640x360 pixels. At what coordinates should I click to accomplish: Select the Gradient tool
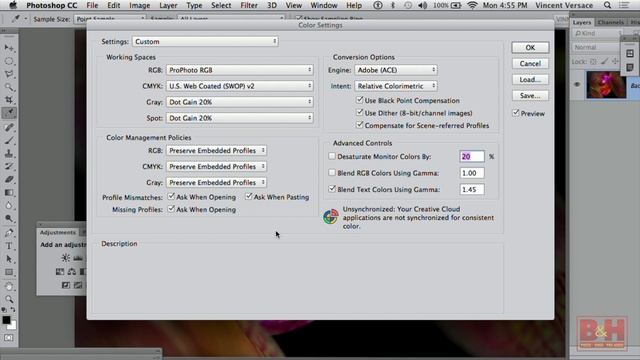9,192
